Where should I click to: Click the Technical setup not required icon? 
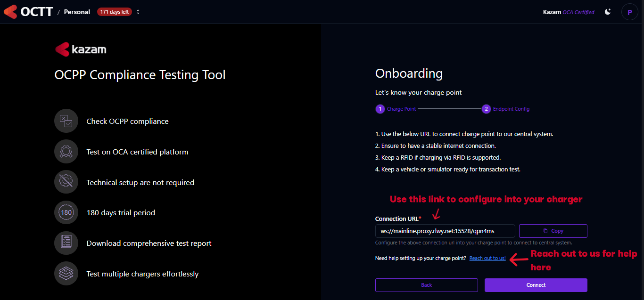point(66,182)
